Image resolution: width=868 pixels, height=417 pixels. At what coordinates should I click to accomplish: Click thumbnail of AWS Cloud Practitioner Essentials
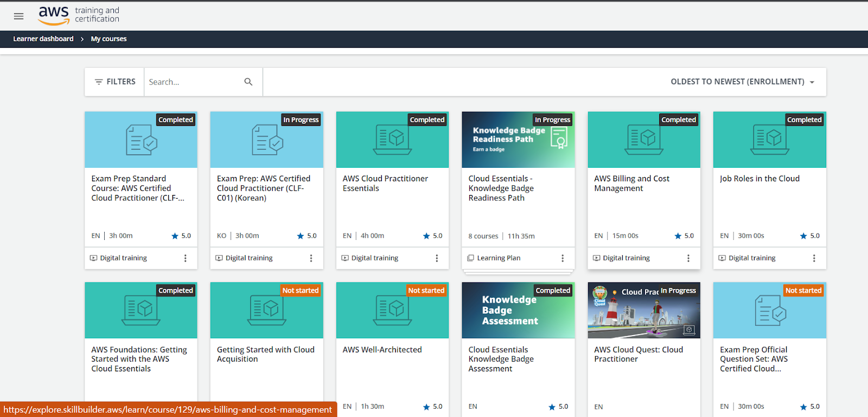tap(393, 140)
